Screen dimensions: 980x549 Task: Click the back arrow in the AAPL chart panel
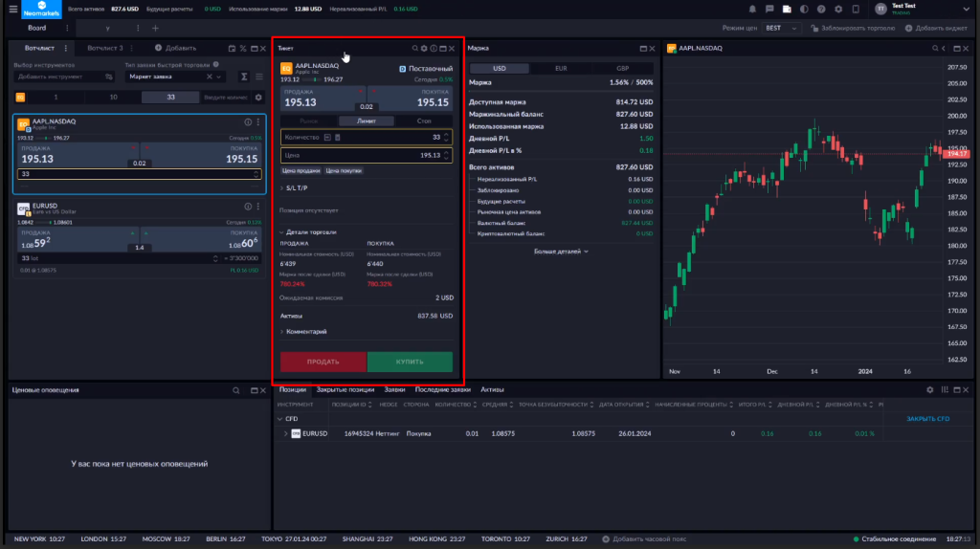pyautogui.click(x=944, y=48)
